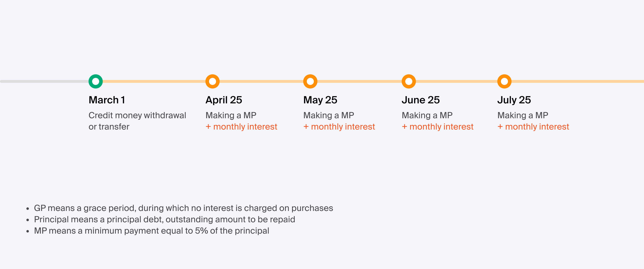This screenshot has width=644, height=269.
Task: Click the orange May 25 timeline circle
Action: [x=310, y=81]
